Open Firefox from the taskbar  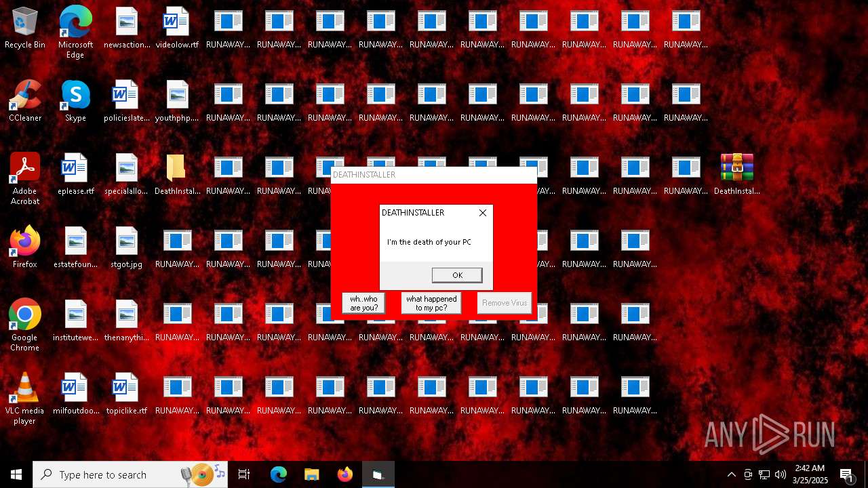(344, 474)
